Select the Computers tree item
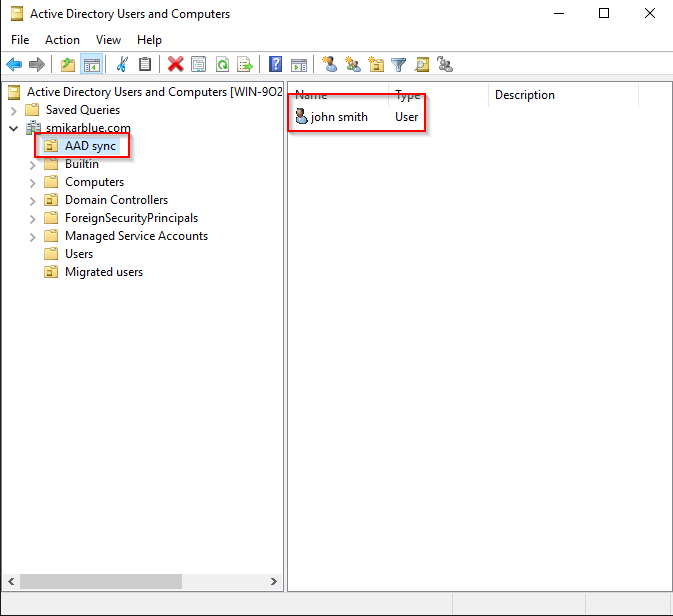 (94, 182)
